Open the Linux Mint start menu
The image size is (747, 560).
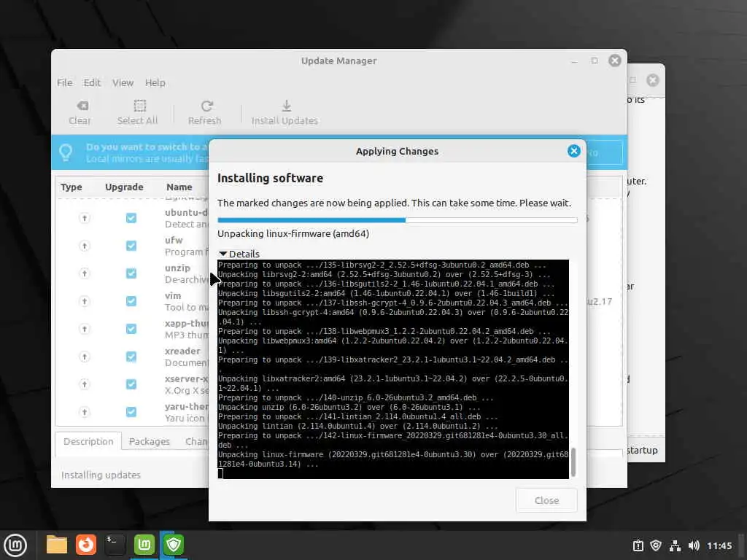[x=15, y=545]
